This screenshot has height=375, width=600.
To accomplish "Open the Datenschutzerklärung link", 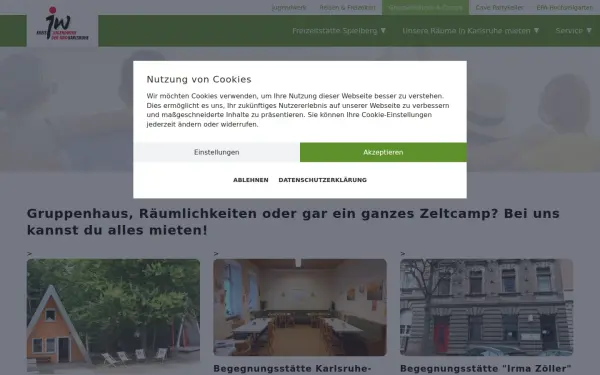I will [323, 180].
